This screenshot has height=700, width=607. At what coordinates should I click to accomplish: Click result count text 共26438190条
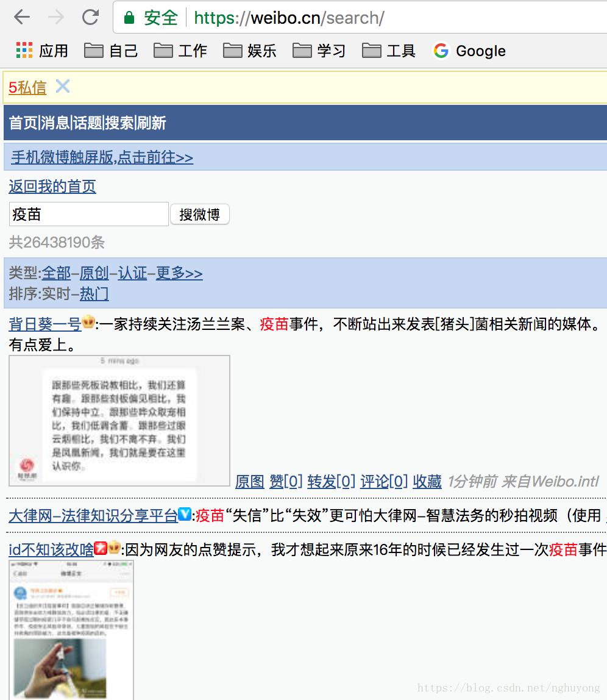pos(57,243)
